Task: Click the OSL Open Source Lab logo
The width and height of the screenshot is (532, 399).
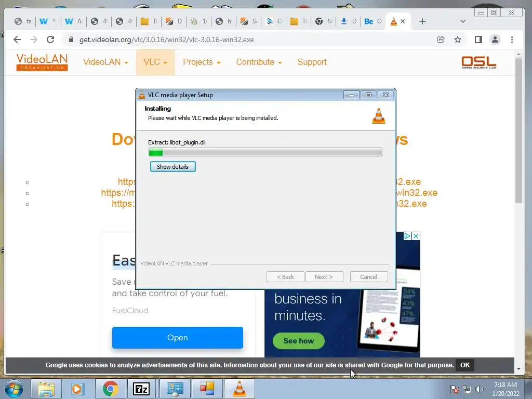Action: [478, 62]
